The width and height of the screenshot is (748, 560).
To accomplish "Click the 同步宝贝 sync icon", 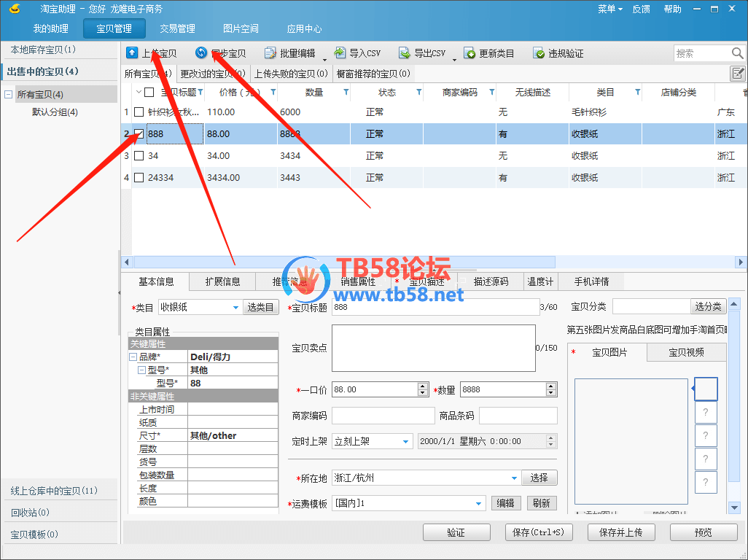I will tap(201, 53).
